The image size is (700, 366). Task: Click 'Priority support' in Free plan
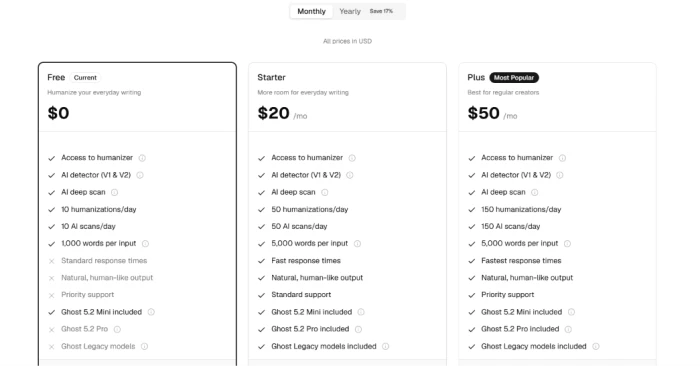(88, 295)
